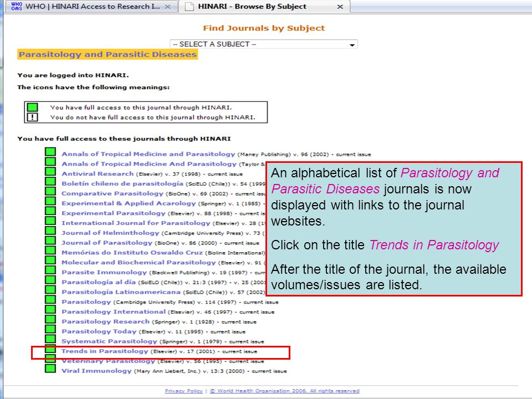The height and width of the screenshot is (399, 532).
Task: Click green access icon beside Annals (Maney Publishing)
Action: pos(50,152)
